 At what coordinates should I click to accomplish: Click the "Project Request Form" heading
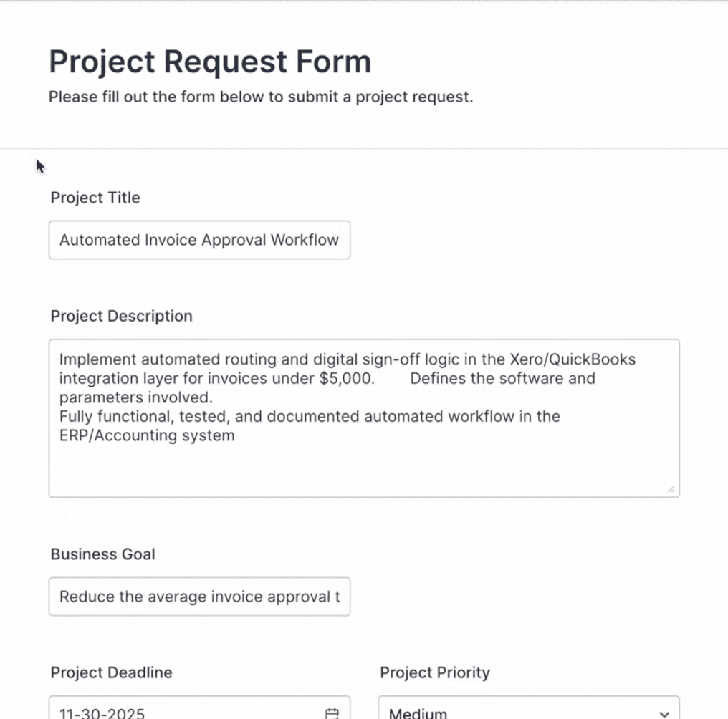tap(210, 62)
